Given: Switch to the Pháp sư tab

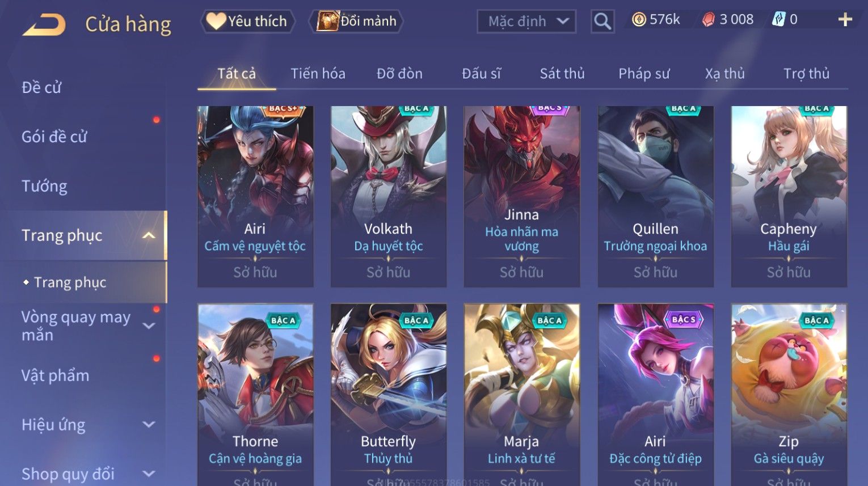Looking at the screenshot, I should click(644, 74).
